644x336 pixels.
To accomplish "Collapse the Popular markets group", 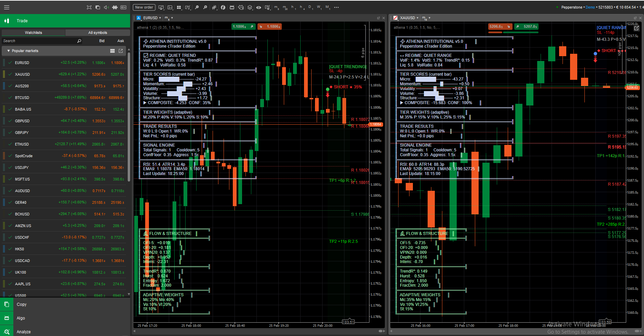I will pyautogui.click(x=9, y=51).
